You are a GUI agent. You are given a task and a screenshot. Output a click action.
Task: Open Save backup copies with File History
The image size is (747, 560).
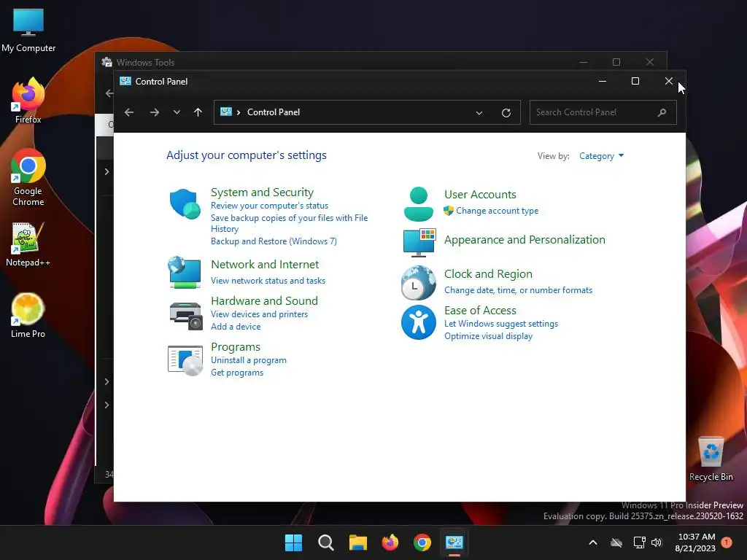(289, 223)
